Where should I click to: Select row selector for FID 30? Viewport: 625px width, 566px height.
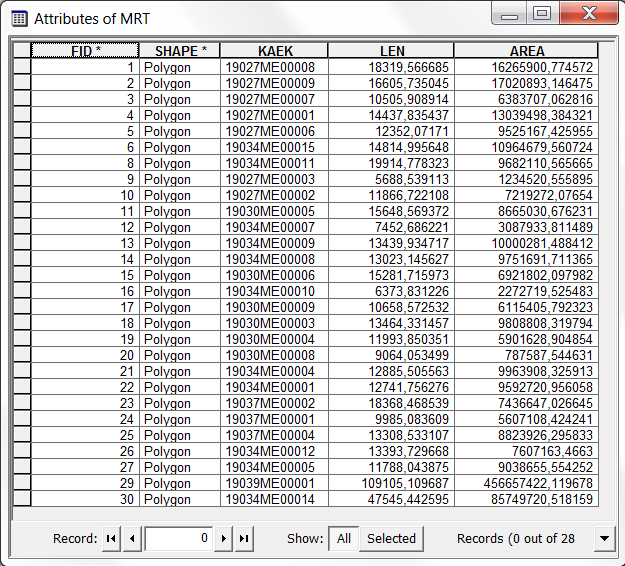click(22, 499)
